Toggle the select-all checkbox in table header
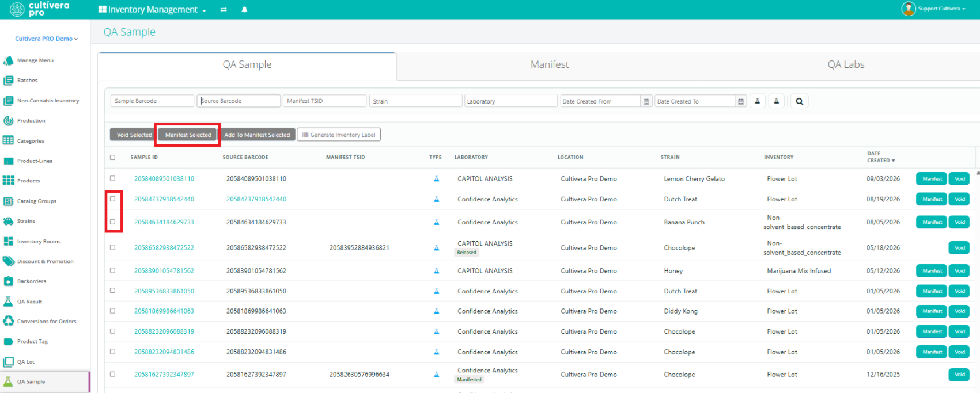This screenshot has width=980, height=393. pos(112,157)
